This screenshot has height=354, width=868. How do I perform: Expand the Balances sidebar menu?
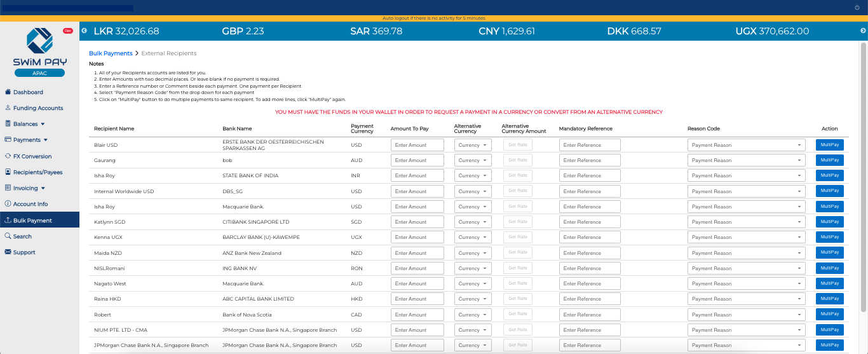pyautogui.click(x=25, y=124)
